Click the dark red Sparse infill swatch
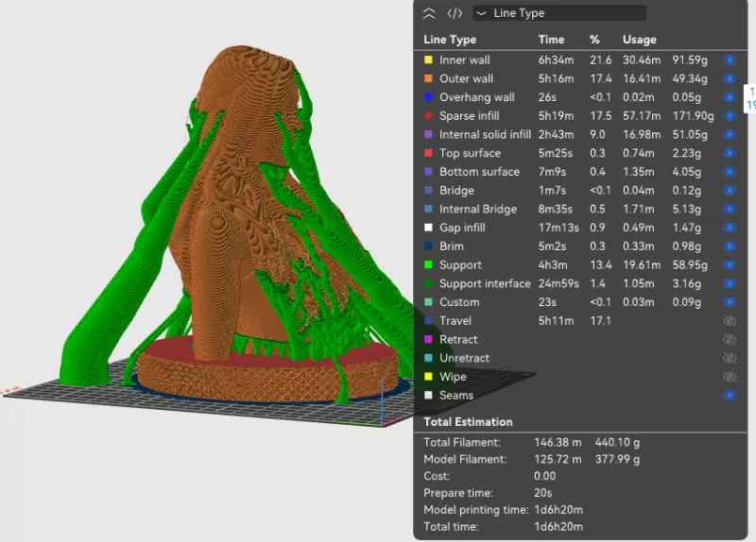Image resolution: width=756 pixels, height=542 pixels. pos(428,115)
